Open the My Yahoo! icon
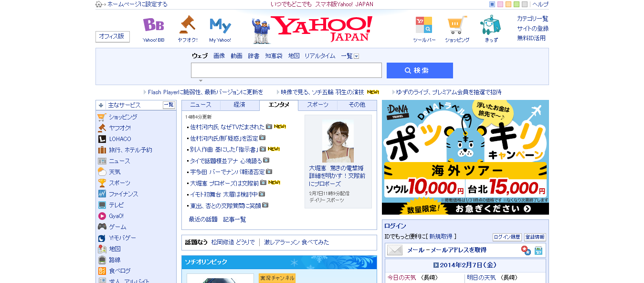644x283 pixels. tap(220, 25)
